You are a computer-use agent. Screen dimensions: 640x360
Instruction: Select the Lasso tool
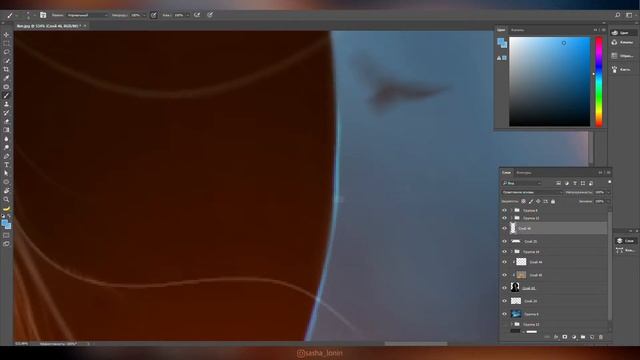click(6, 52)
